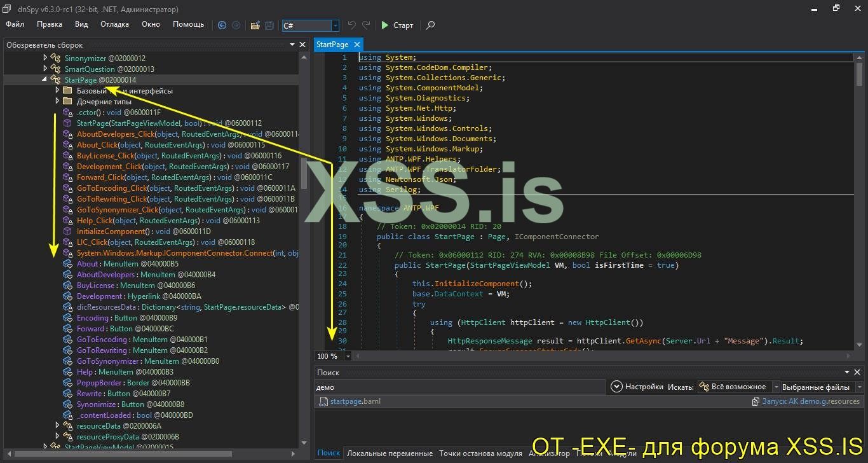This screenshot has width=868, height=463.
Task: Switch to the Точки останова модуля tab
Action: click(480, 453)
